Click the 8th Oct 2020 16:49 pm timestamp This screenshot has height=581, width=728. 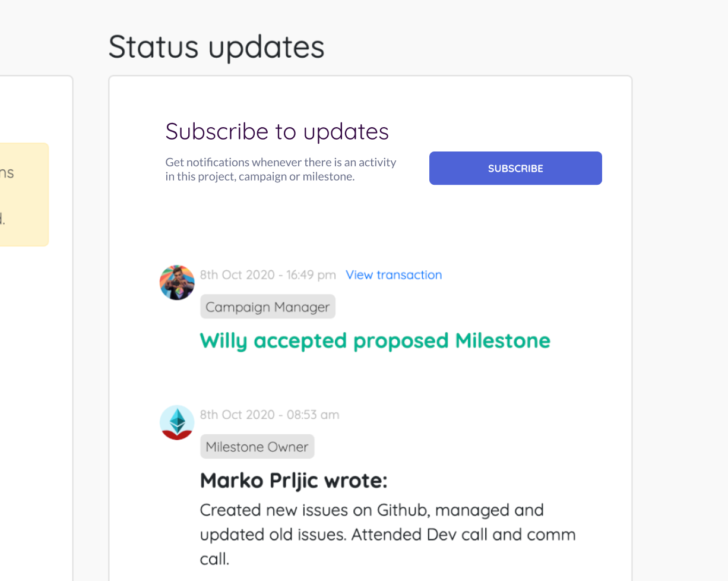tap(268, 275)
